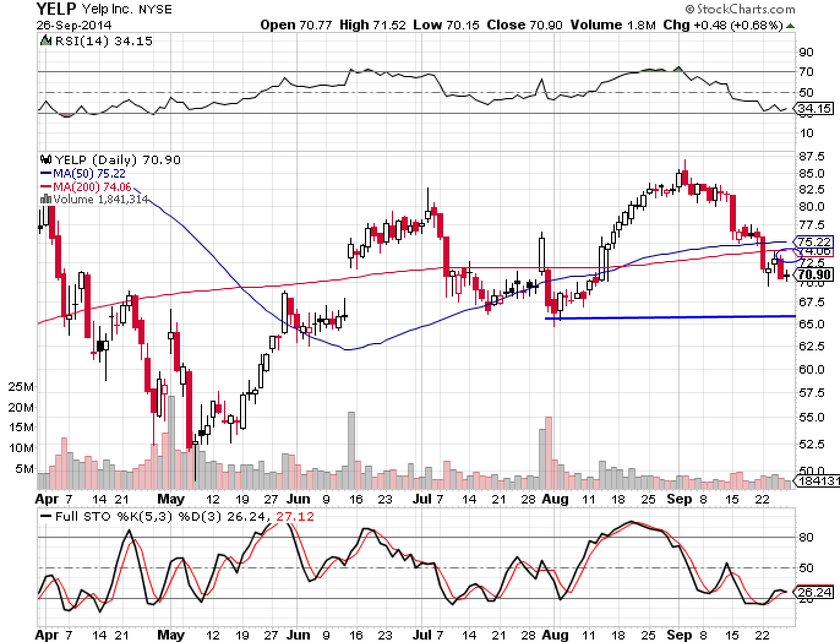The image size is (840, 642).
Task: Click the blue MA(50) legend line marker
Action: point(46,173)
